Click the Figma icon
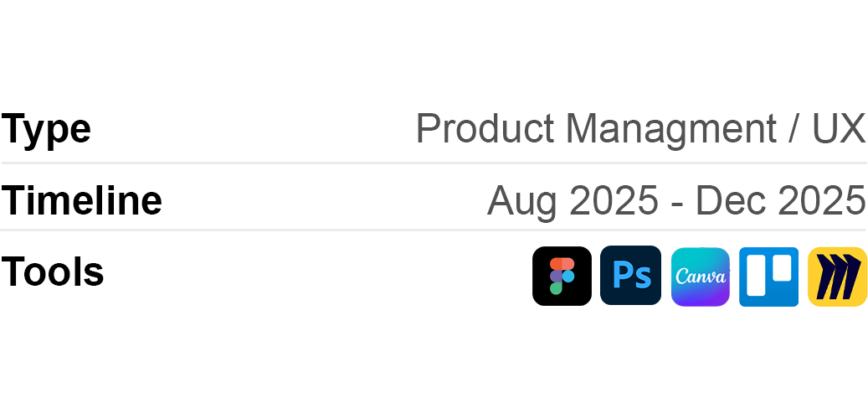The width and height of the screenshot is (868, 419). (562, 277)
